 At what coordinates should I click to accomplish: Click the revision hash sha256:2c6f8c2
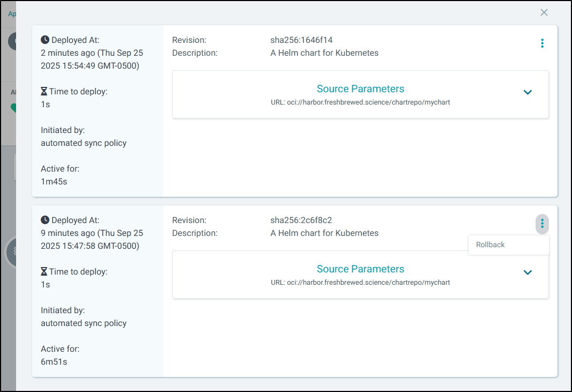click(x=301, y=220)
